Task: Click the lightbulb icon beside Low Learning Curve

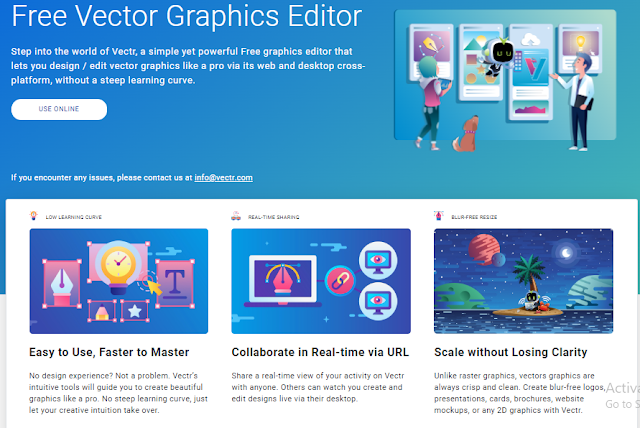Action: point(33,215)
